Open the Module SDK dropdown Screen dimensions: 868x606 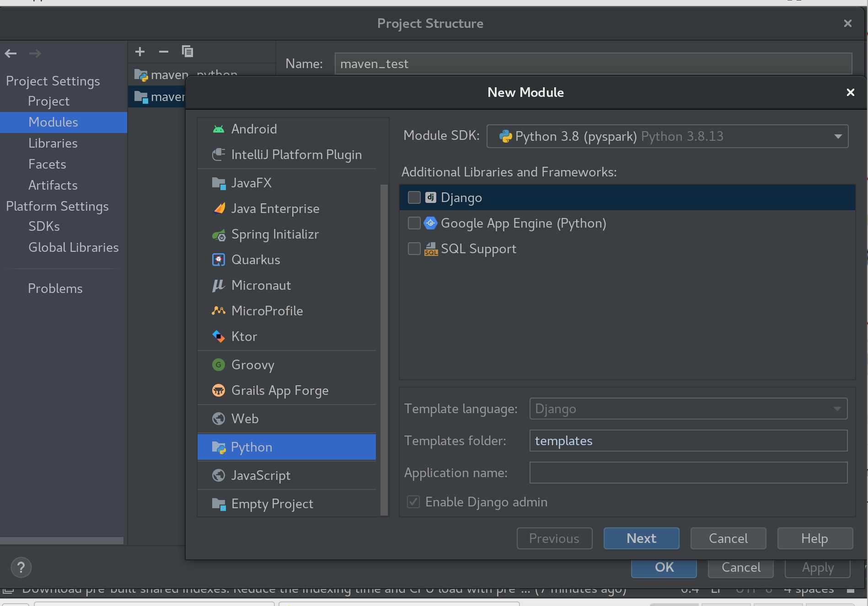(667, 136)
